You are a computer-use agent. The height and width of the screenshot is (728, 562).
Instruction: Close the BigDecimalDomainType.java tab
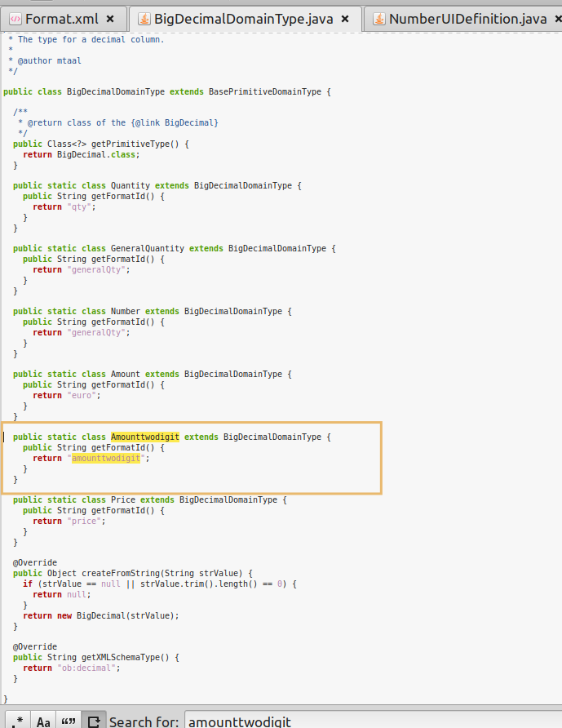[x=345, y=18]
